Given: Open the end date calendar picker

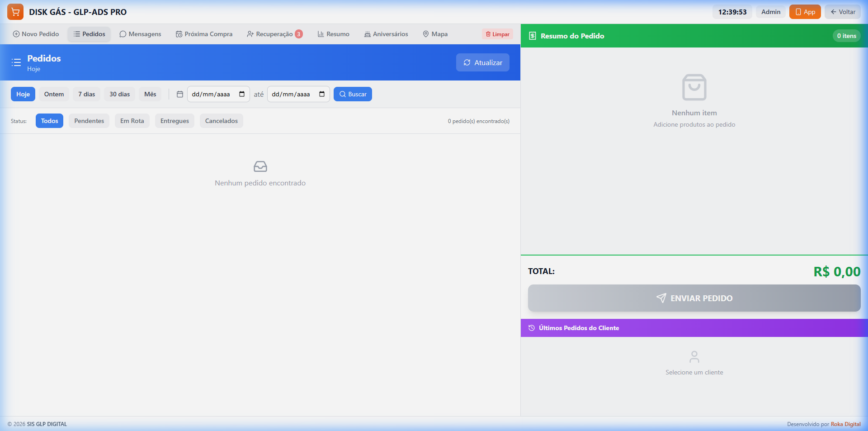Looking at the screenshot, I should [x=322, y=94].
